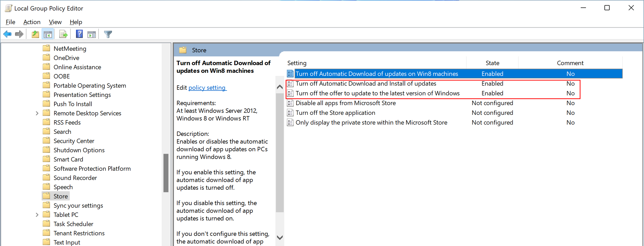Select 'Disable all apps from Microsoft Store' setting
The height and width of the screenshot is (246, 644).
(345, 103)
